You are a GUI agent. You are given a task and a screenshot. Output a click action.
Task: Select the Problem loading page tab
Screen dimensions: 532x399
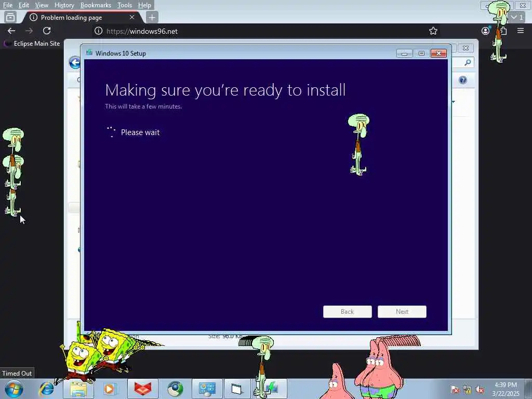coord(82,17)
